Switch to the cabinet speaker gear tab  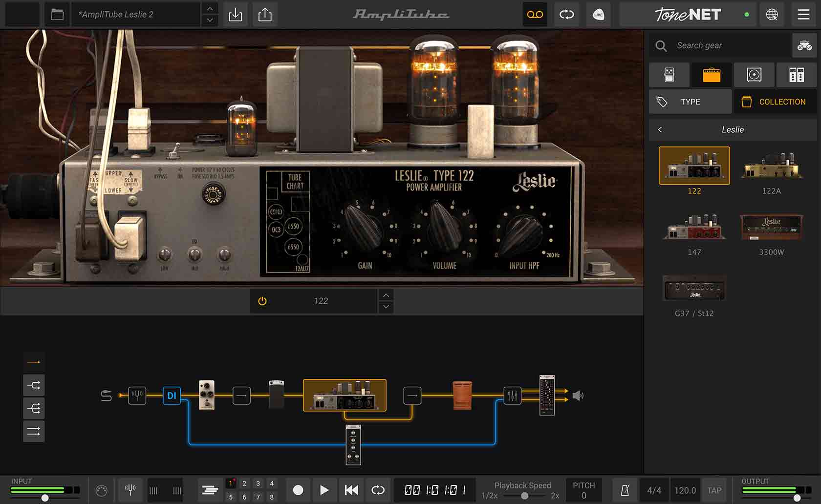pyautogui.click(x=754, y=75)
